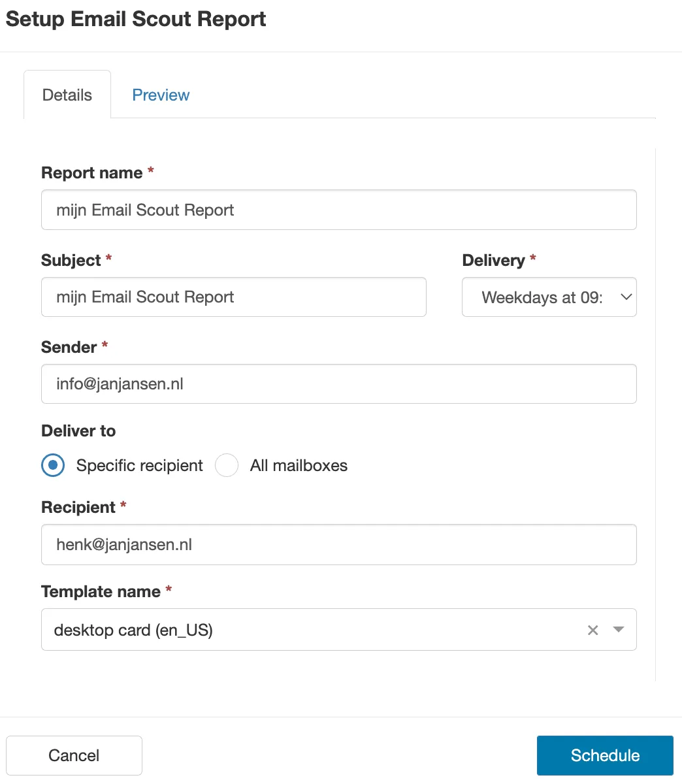This screenshot has height=784, width=682.
Task: Click the selected template 'desktop card (en_US)'
Action: click(x=133, y=630)
